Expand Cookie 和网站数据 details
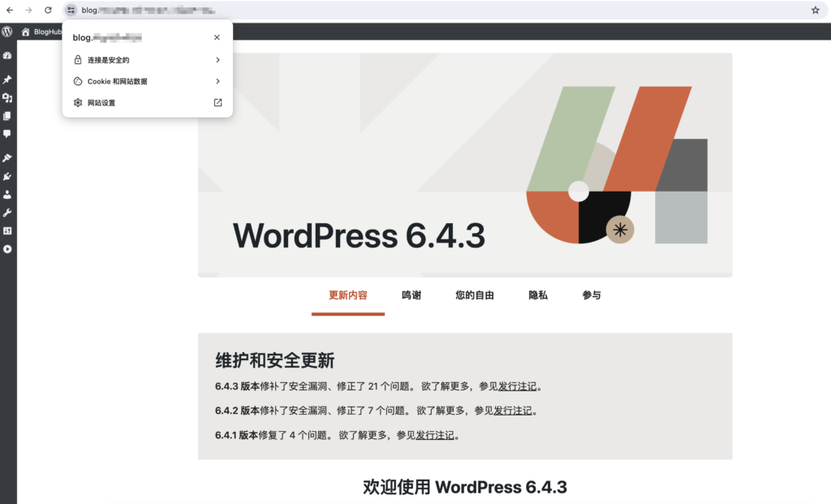 (x=148, y=81)
